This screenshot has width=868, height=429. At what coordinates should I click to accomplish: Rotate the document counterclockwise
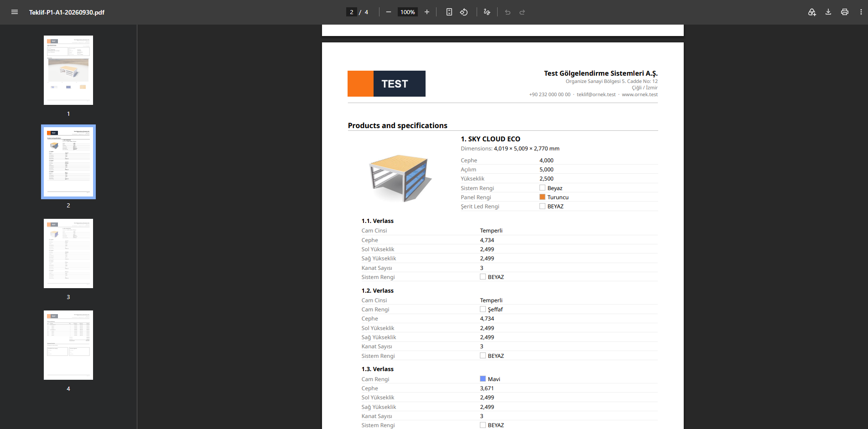pos(464,12)
